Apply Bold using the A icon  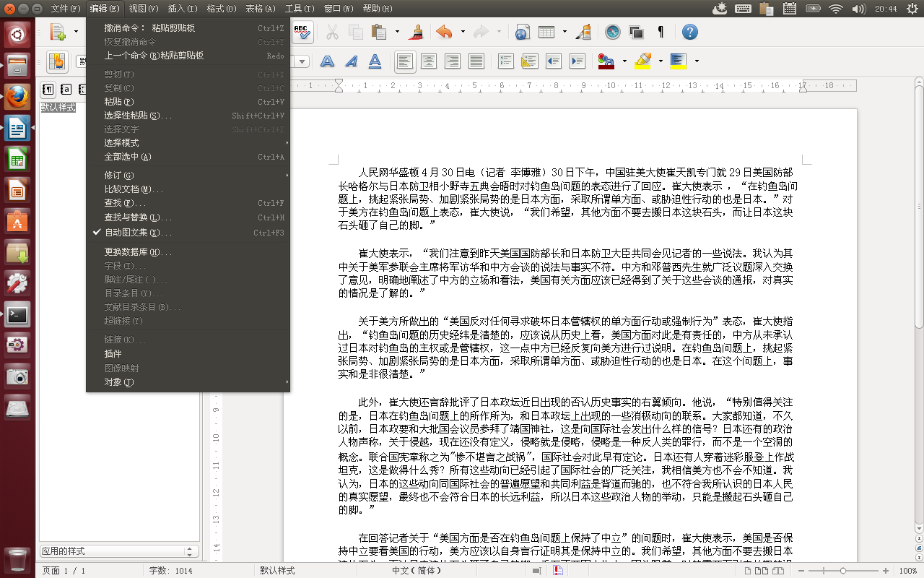click(328, 61)
